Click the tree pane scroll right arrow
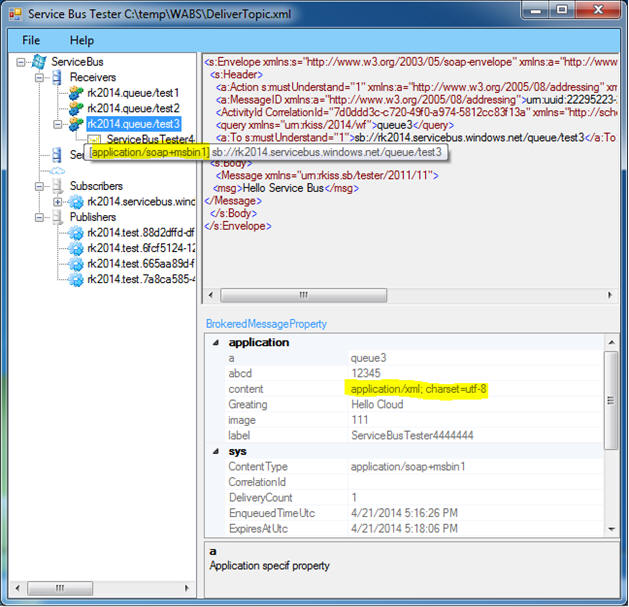The image size is (629, 607). click(x=187, y=588)
